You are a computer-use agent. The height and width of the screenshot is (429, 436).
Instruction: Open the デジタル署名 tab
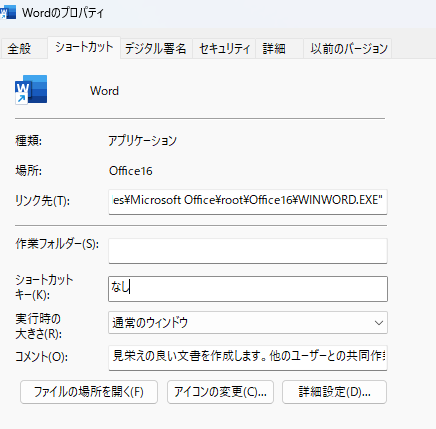[156, 49]
